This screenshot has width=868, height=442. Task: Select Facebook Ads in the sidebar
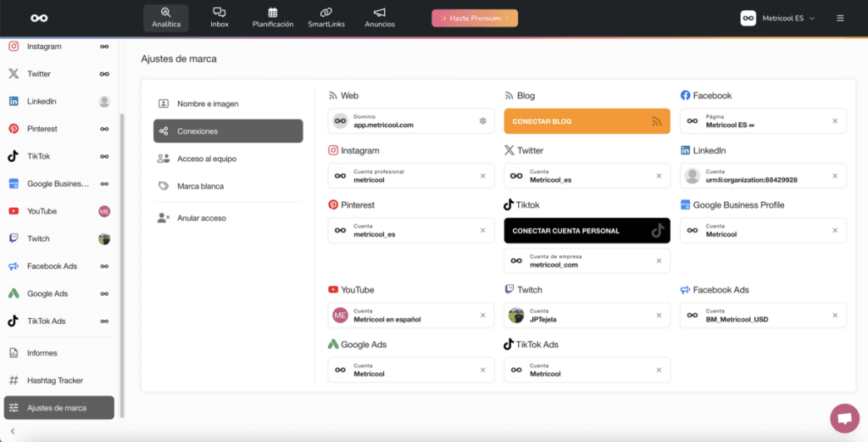pos(59,266)
